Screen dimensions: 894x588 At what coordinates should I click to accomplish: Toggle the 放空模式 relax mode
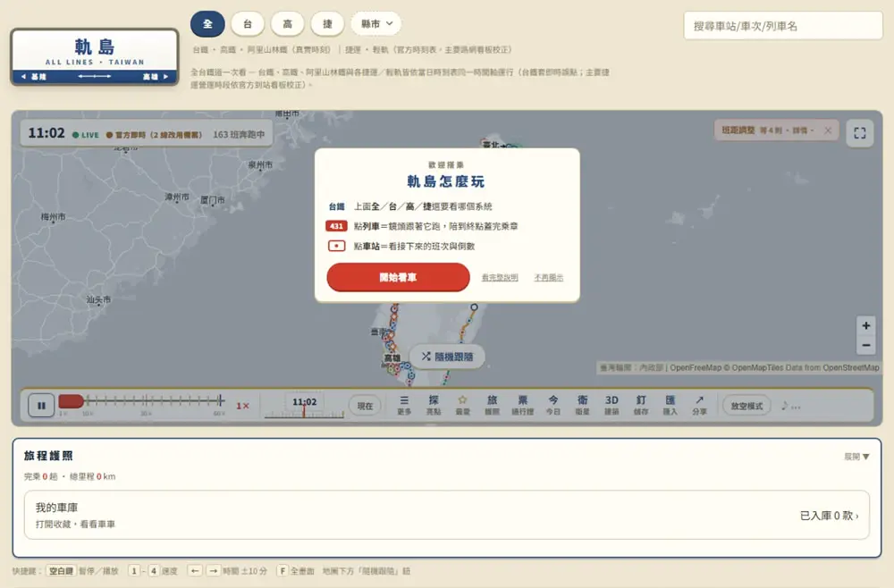(746, 406)
